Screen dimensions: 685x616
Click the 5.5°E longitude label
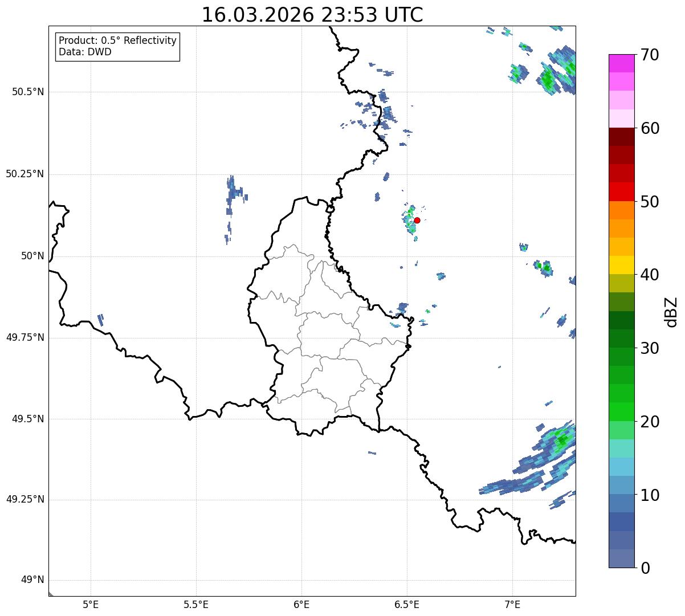[196, 604]
